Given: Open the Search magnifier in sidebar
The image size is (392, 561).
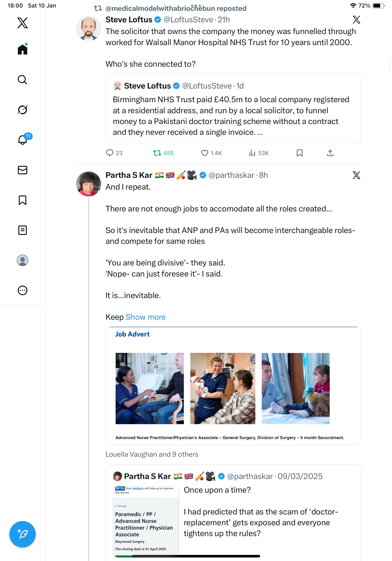Looking at the screenshot, I should [x=23, y=80].
